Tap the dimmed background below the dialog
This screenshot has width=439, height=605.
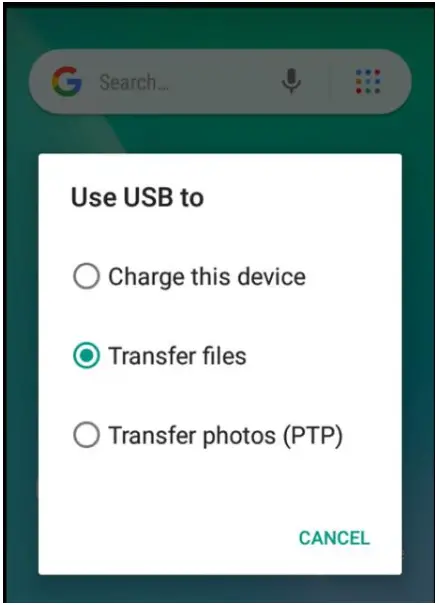point(219,588)
